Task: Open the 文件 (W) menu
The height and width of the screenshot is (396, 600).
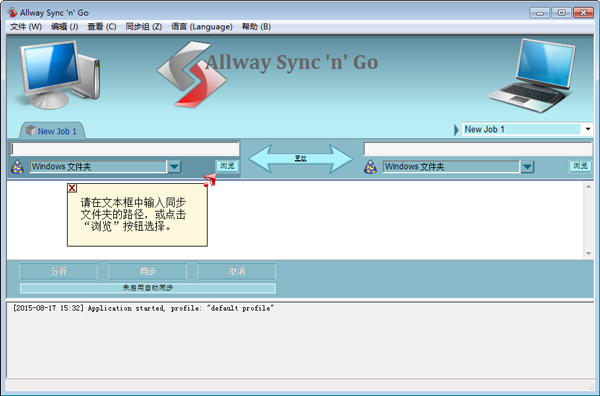Action: pyautogui.click(x=26, y=27)
